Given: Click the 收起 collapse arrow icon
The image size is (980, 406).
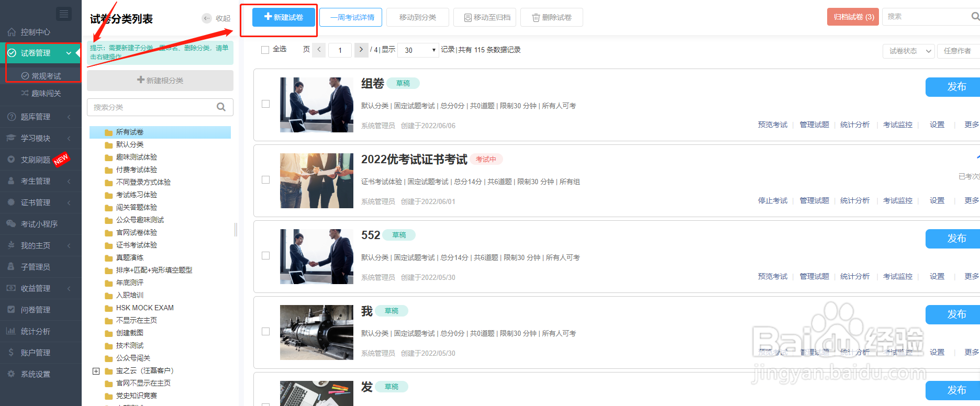Looking at the screenshot, I should click(x=207, y=18).
